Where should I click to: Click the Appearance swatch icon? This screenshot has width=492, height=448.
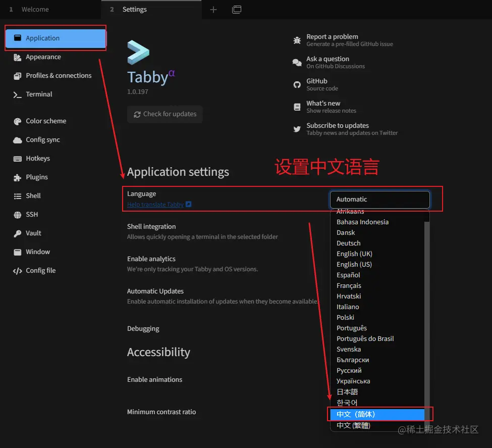click(18, 57)
